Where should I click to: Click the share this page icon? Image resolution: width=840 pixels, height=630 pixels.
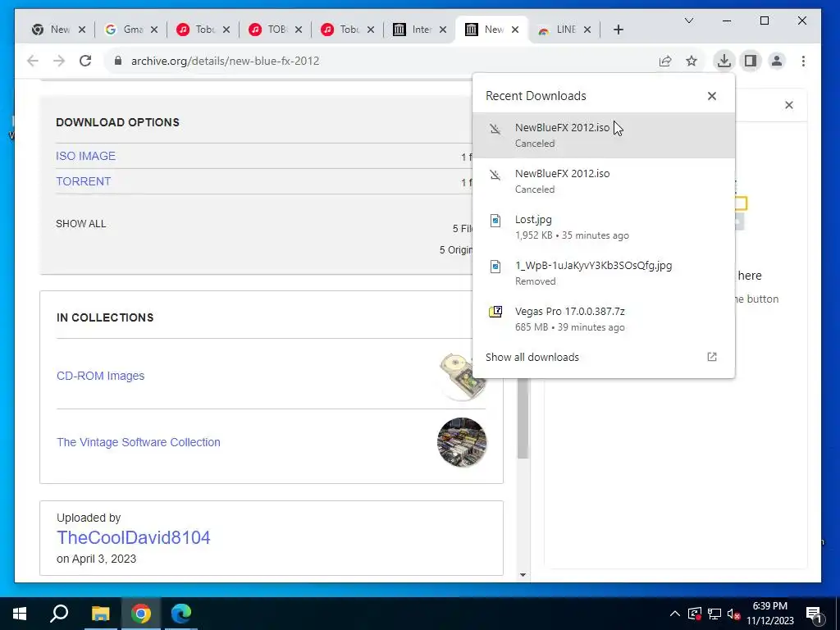pyautogui.click(x=665, y=61)
